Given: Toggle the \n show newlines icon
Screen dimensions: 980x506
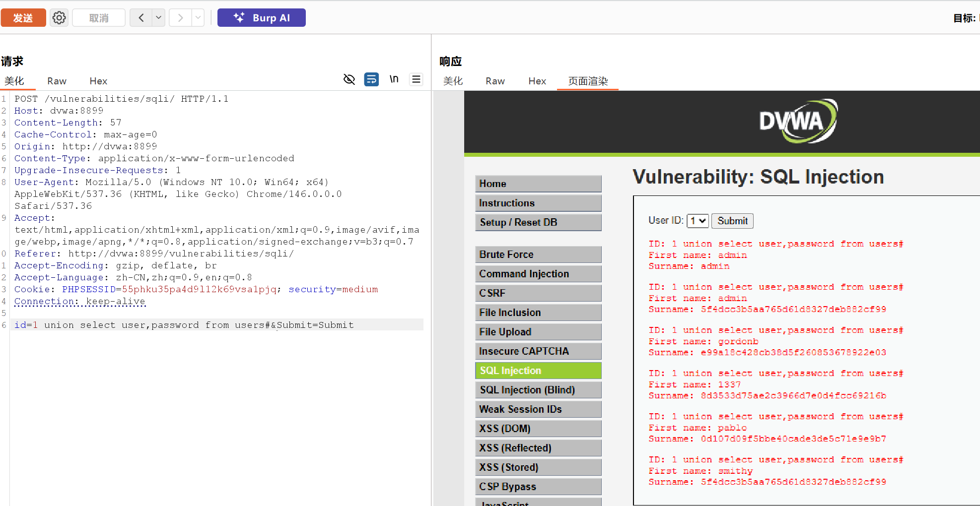Looking at the screenshot, I should click(394, 79).
